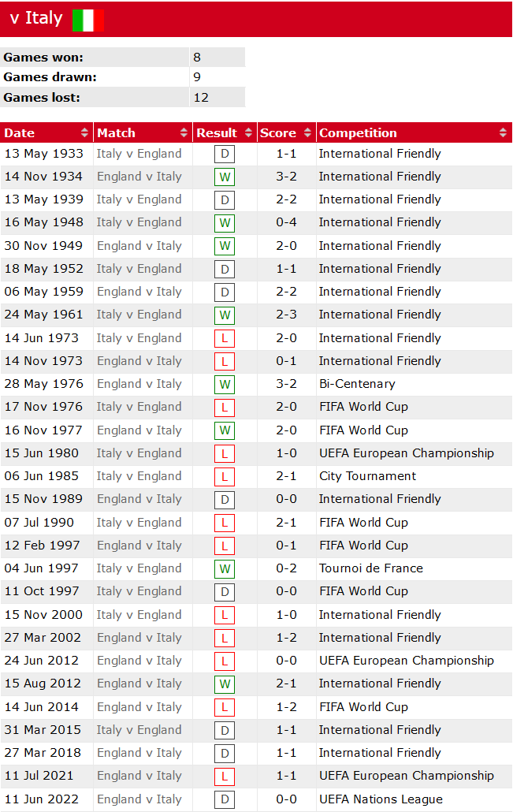Click the Match column sort arrows
Screen dimensions: 513x812
[x=184, y=133]
